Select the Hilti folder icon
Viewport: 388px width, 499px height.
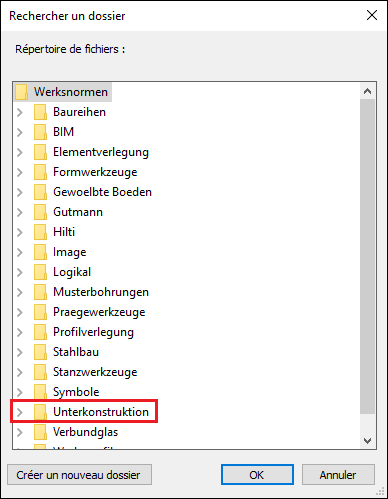coord(40,232)
